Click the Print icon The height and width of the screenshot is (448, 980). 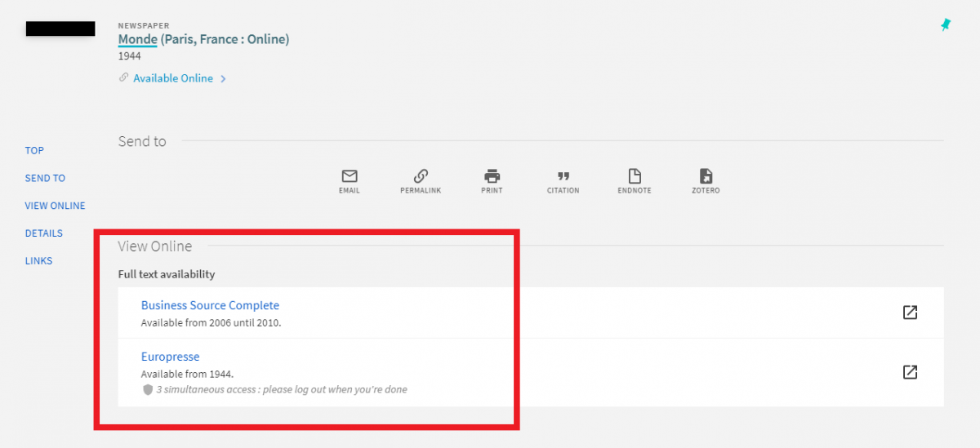click(x=492, y=176)
